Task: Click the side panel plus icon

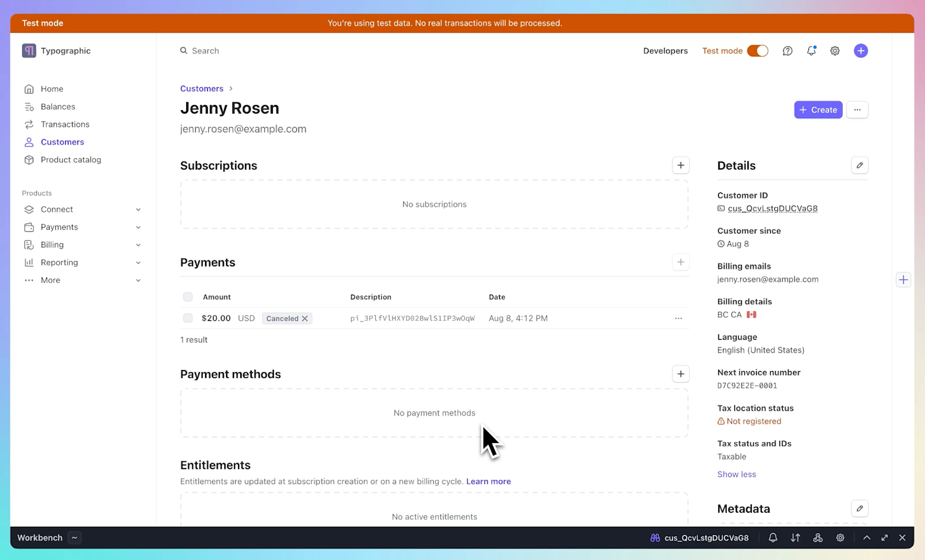Action: click(903, 280)
